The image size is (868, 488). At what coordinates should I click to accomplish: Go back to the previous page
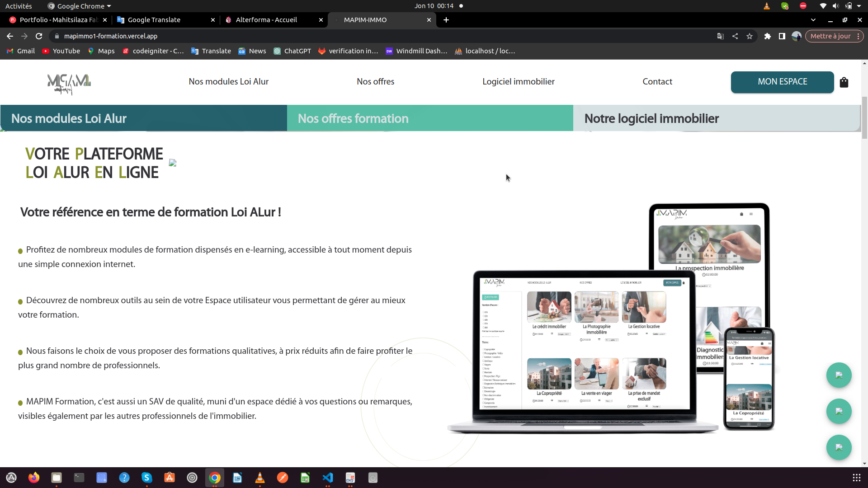click(x=10, y=36)
